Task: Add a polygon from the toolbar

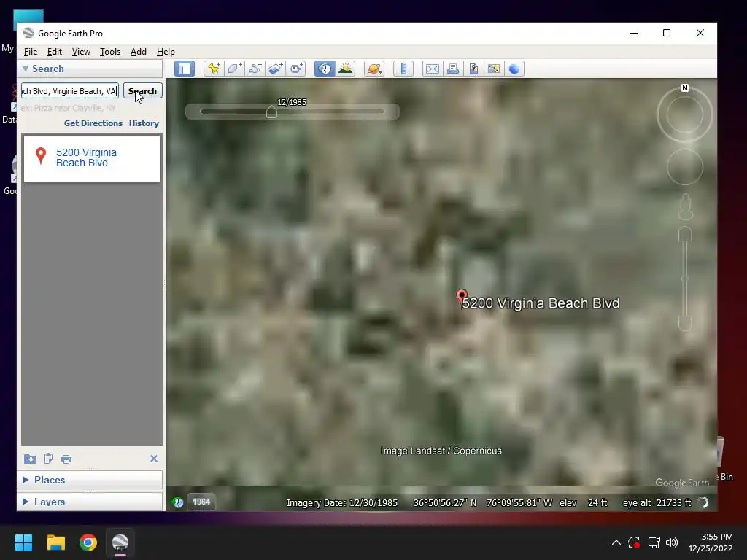Action: (234, 69)
